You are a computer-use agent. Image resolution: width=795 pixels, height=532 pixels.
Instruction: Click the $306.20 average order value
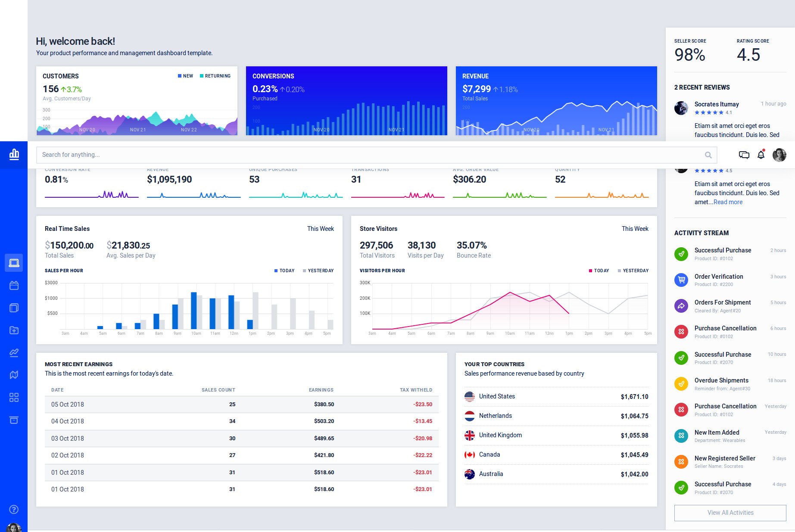pyautogui.click(x=469, y=180)
